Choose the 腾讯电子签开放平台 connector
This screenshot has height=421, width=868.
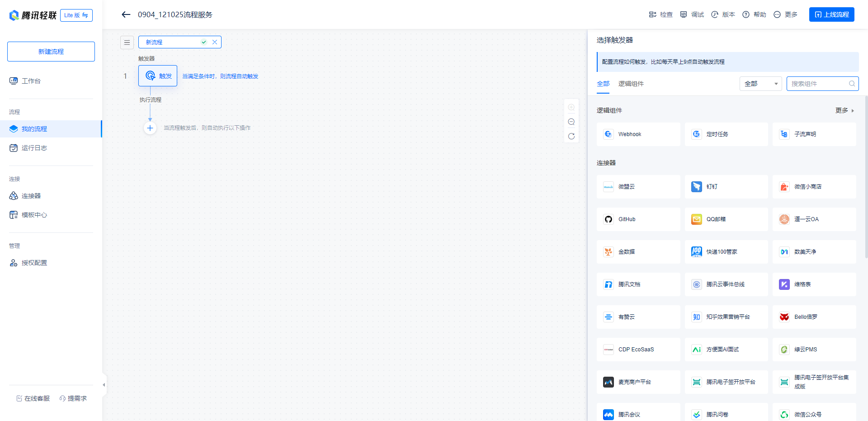point(726,382)
